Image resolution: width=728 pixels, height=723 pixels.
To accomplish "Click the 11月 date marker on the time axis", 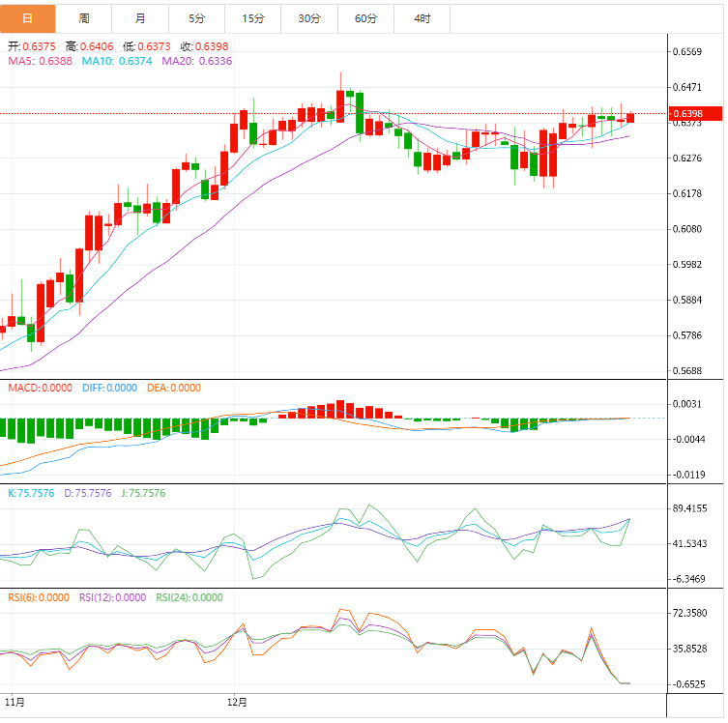I will pos(15,700).
